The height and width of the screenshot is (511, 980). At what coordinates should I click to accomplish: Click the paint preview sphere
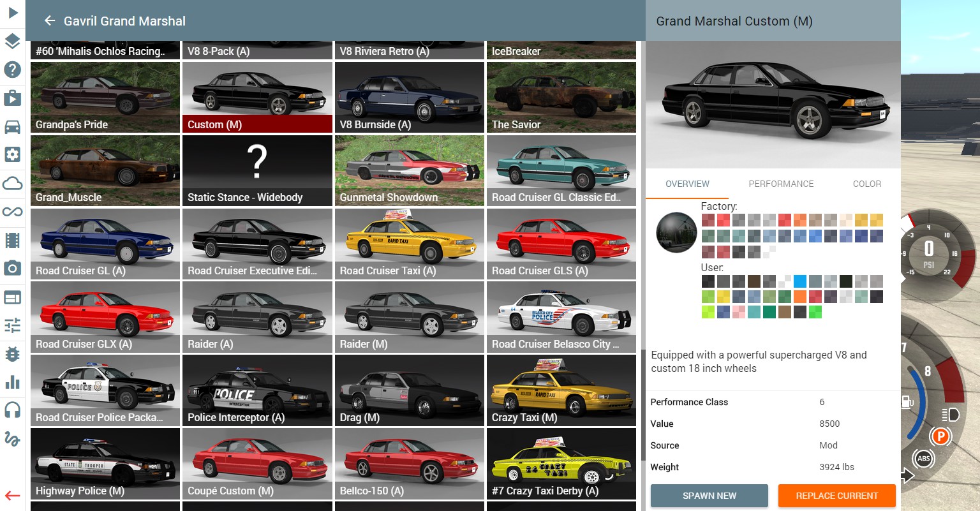676,232
